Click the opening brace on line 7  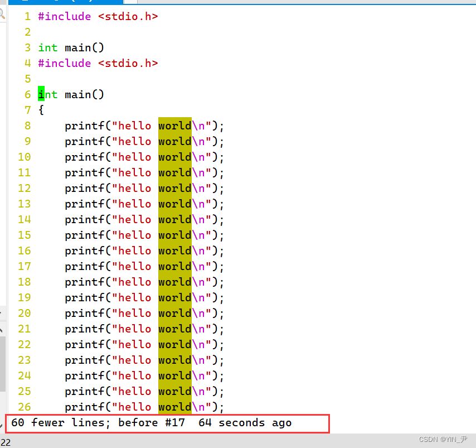pos(41,110)
